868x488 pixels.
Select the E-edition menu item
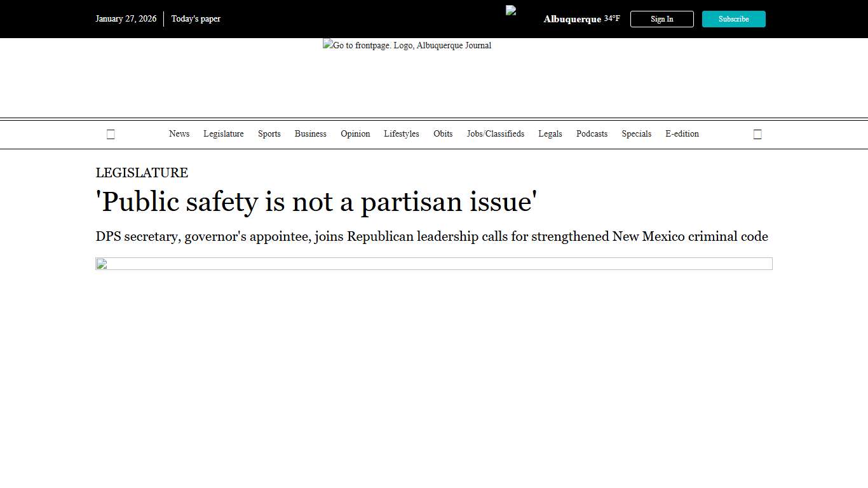click(682, 134)
